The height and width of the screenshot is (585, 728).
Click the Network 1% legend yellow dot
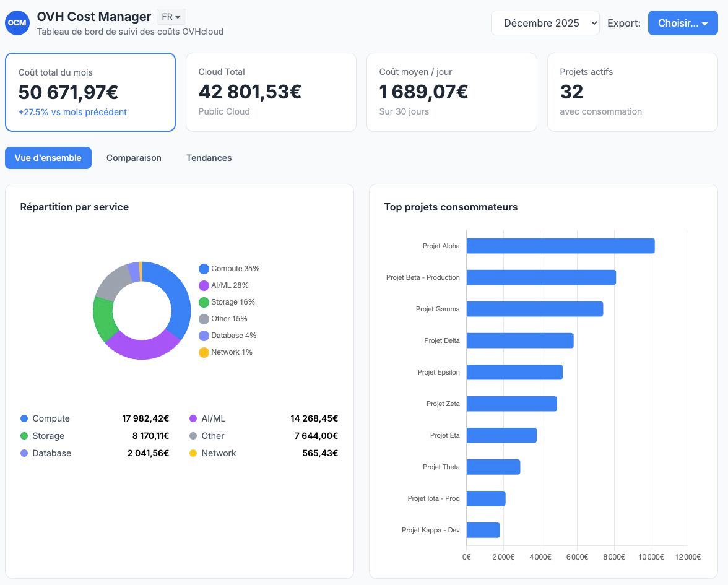tap(204, 352)
